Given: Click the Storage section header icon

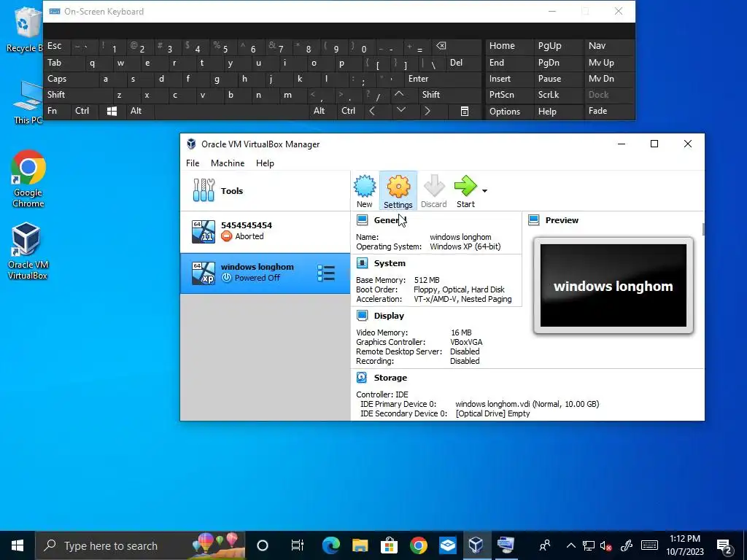Looking at the screenshot, I should [362, 378].
